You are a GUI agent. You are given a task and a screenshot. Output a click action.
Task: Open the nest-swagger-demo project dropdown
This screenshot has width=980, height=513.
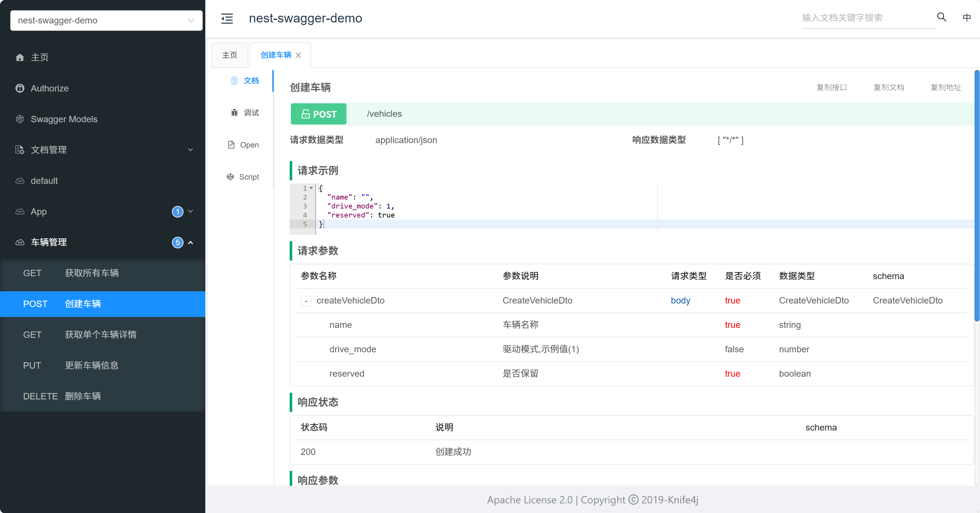[x=106, y=20]
